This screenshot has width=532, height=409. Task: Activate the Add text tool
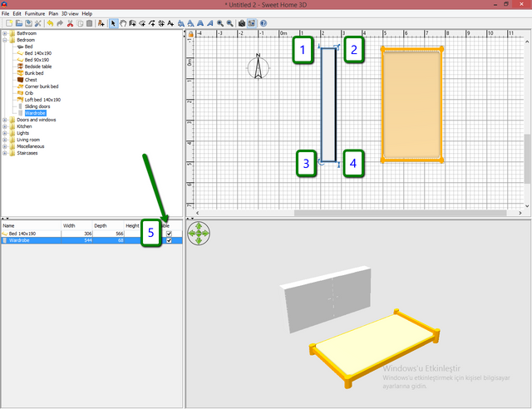[x=170, y=23]
